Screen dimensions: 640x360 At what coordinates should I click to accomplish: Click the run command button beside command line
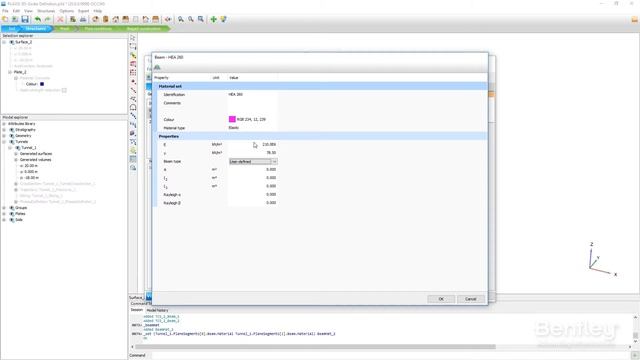pos(635,356)
